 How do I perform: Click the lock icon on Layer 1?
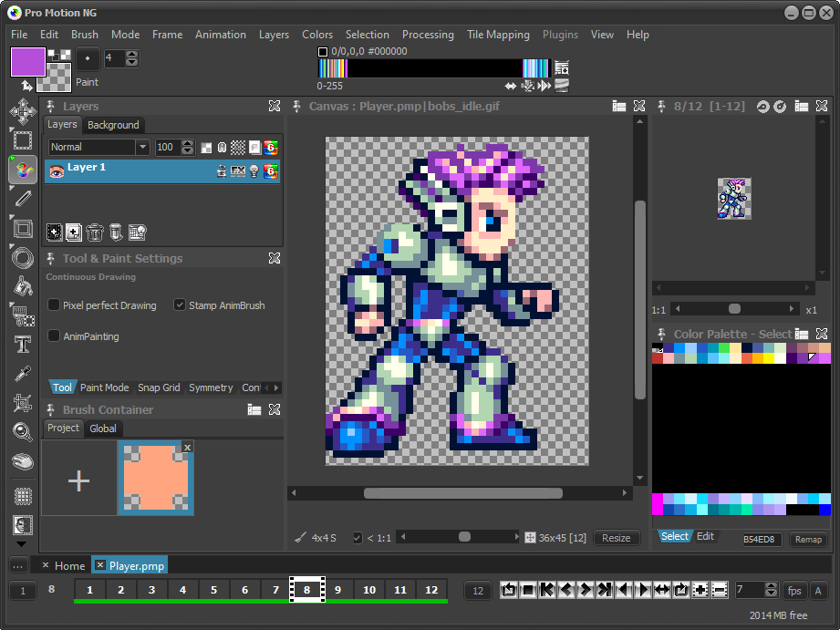[x=222, y=170]
